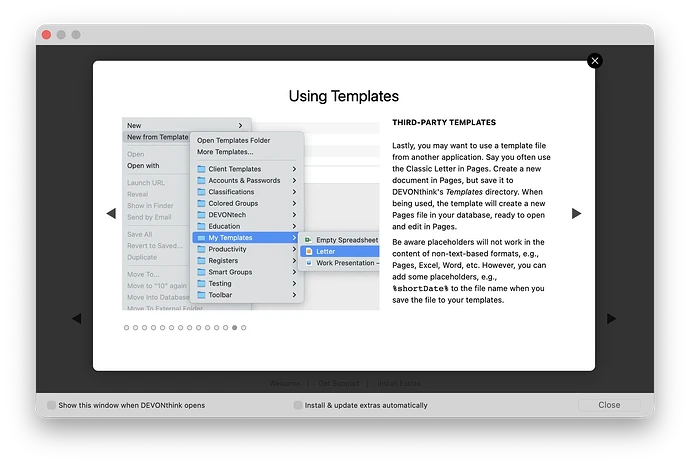Click the Work Presentation file icon
690x465 pixels.
pos(309,263)
